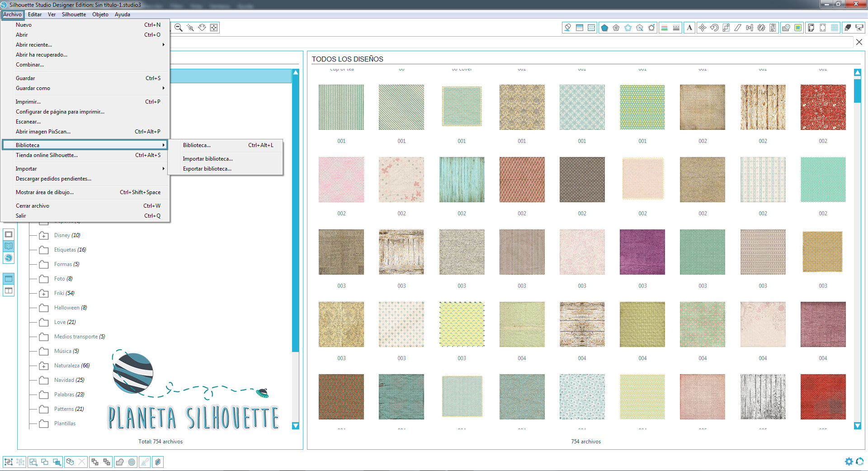Viewport: 868px width, 471px height.
Task: Click the fit to window icon
Action: click(214, 28)
